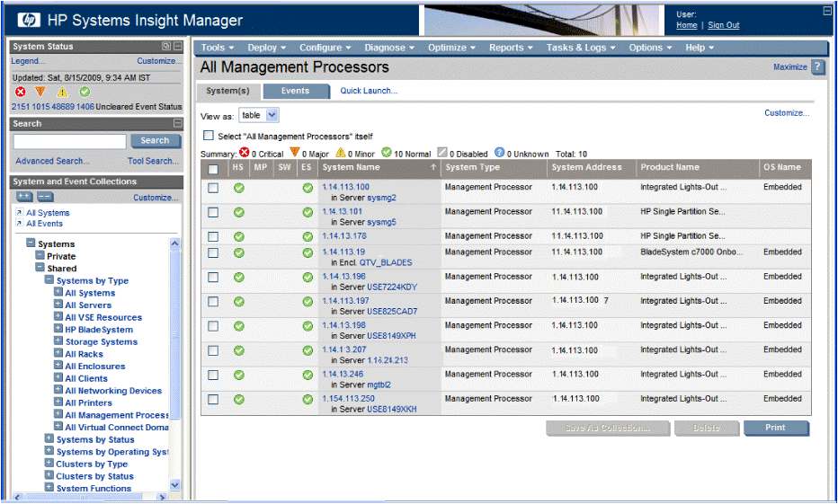Image resolution: width=838 pixels, height=504 pixels.
Task: Click the Minor yellow warning status icon
Action: coord(63,92)
